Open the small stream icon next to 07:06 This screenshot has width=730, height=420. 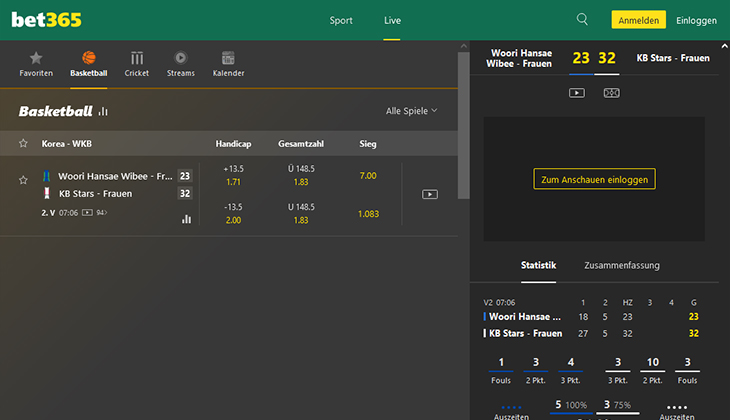[87, 213]
